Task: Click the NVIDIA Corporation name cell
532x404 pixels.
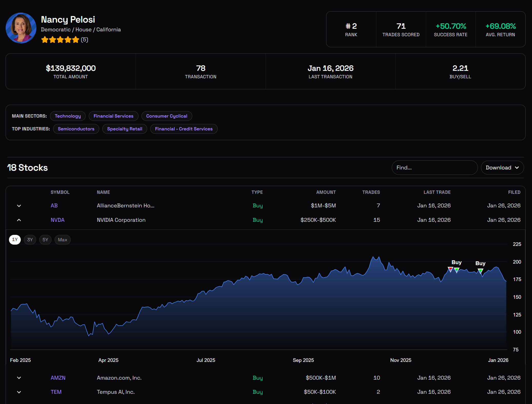Action: click(121, 220)
